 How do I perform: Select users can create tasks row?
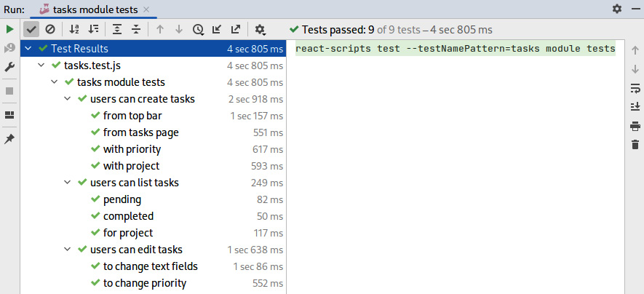tap(154, 99)
